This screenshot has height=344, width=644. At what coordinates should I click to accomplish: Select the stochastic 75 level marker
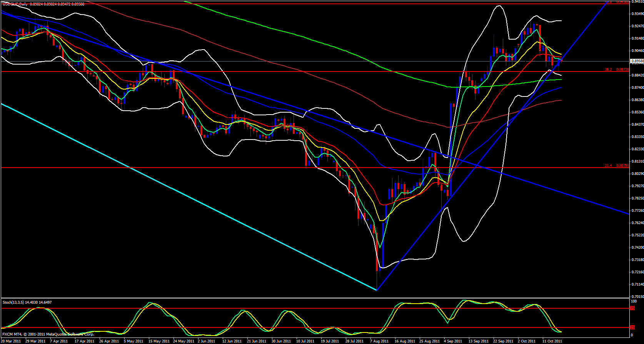click(632, 308)
